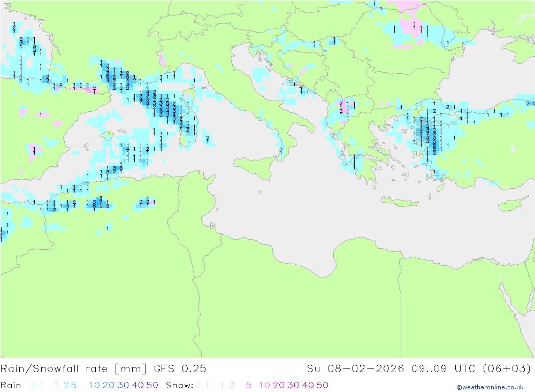
Task: Click the 'Rain/Snowfall rate [mm]' title text
Action: pyautogui.click(x=73, y=369)
